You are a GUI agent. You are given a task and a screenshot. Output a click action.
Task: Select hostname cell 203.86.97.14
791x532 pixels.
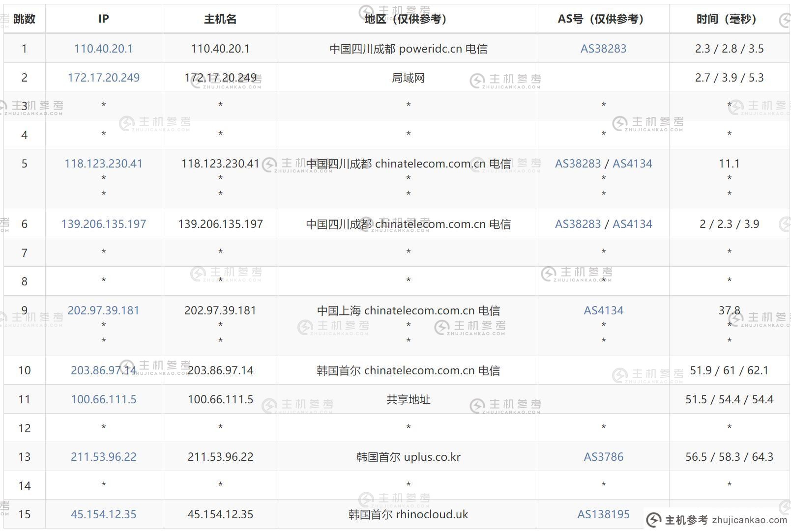tap(220, 370)
